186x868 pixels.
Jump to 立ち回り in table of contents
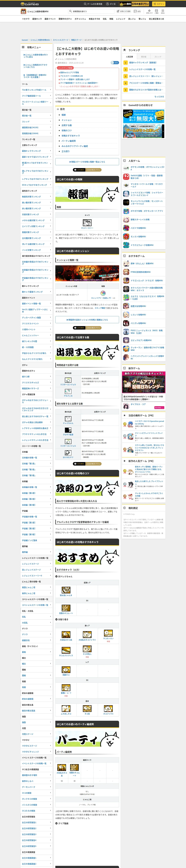tap(65, 151)
